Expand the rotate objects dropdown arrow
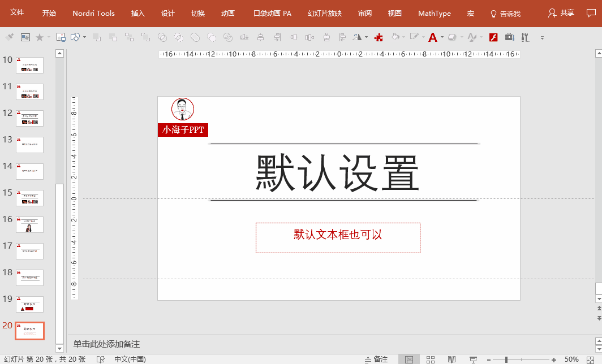The image size is (602, 364). coord(367,37)
